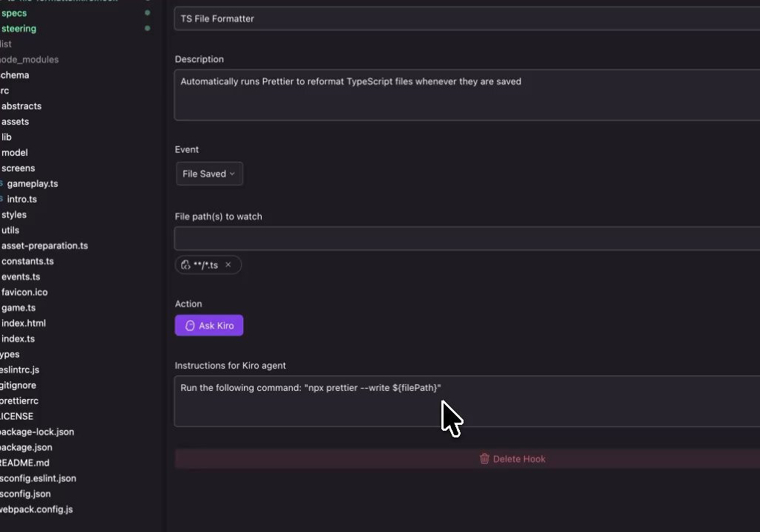Open game.ts file
The height and width of the screenshot is (532, 760).
(x=18, y=307)
